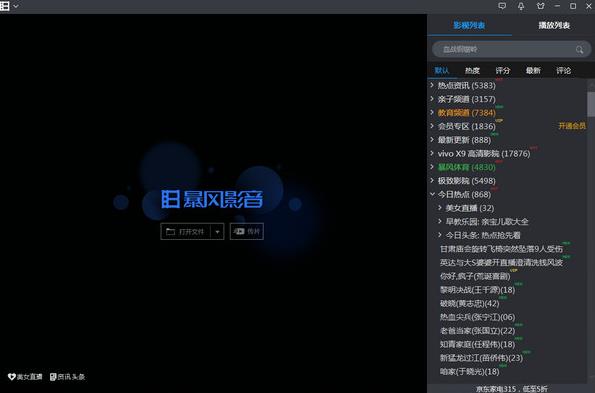
Task: Open the dropdown arrow beside the logo
Action: pos(16,6)
